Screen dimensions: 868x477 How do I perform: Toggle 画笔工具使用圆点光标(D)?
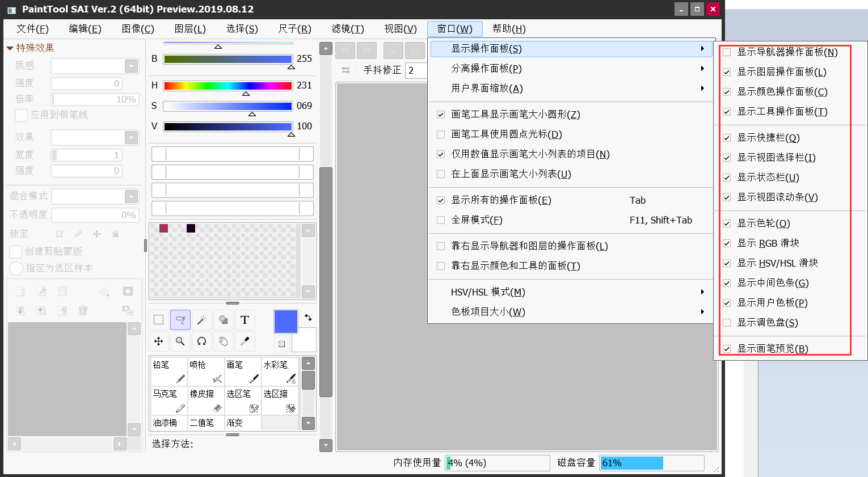441,134
